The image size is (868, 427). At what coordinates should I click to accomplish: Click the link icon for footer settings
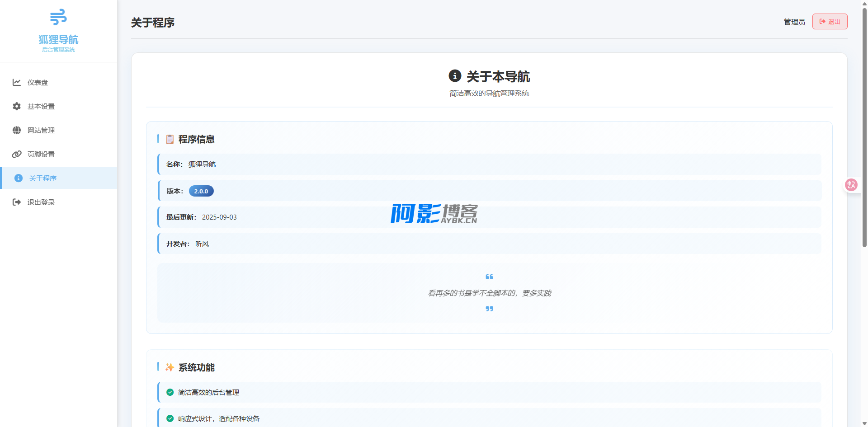(17, 154)
